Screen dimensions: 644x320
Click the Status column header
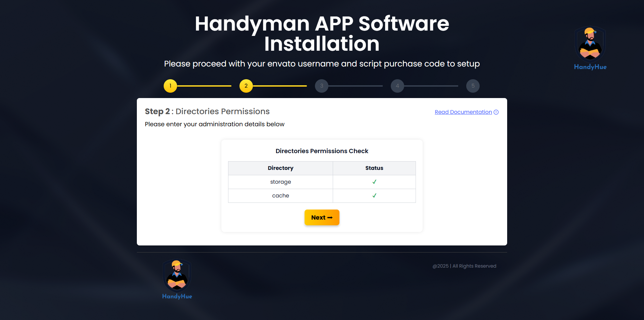pyautogui.click(x=374, y=168)
